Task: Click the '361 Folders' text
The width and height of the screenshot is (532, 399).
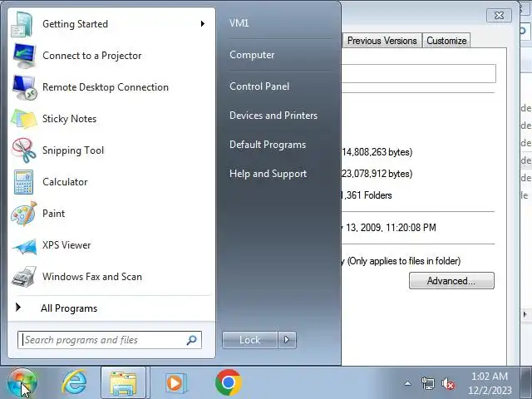Action: tap(369, 195)
